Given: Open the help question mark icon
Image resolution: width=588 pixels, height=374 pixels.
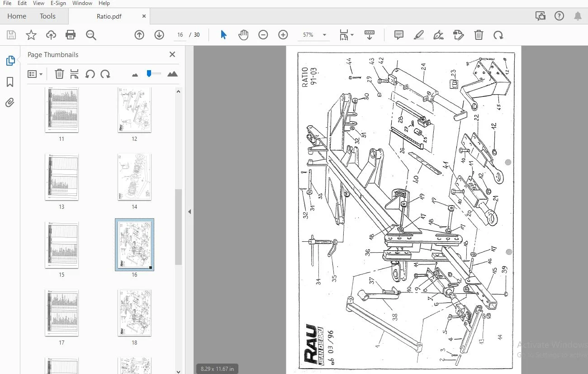Looking at the screenshot, I should click(559, 16).
